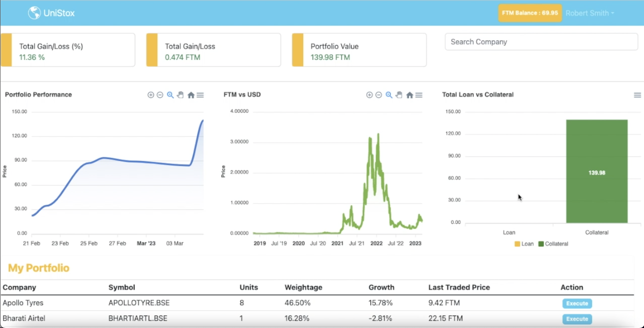This screenshot has height=328, width=644.
Task: Select the magnifier selection-zoom tool on Portfolio Performance chart
Action: (170, 95)
